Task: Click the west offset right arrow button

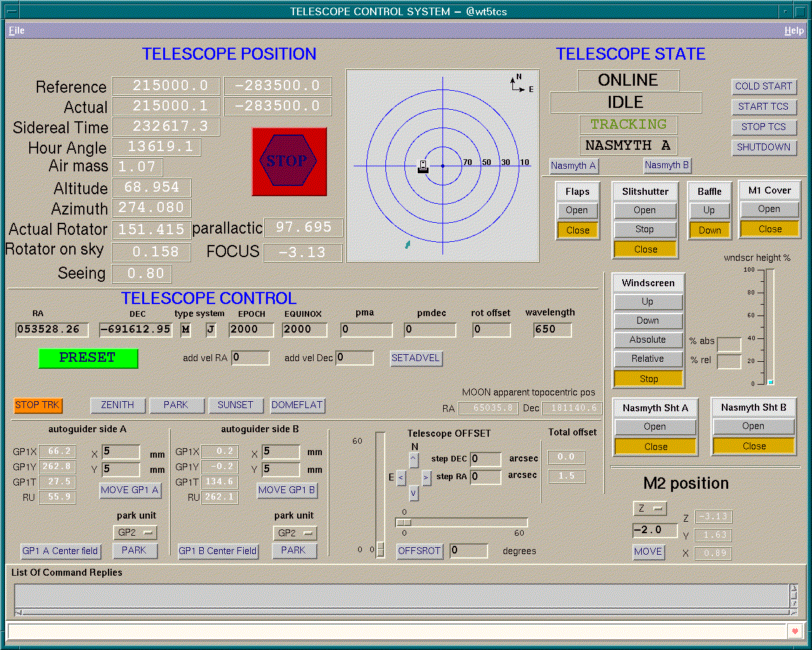Action: click(x=427, y=477)
